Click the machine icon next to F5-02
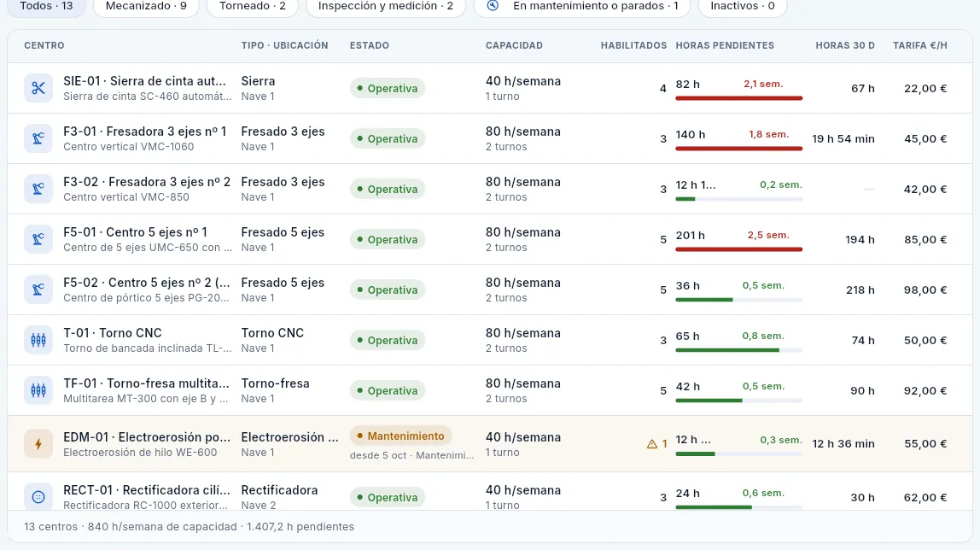 [38, 290]
